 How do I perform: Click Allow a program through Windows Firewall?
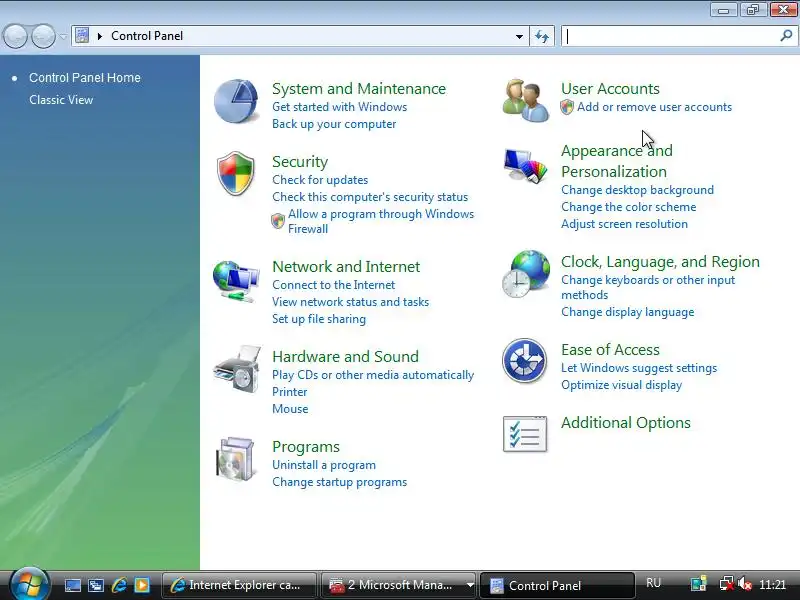point(381,221)
